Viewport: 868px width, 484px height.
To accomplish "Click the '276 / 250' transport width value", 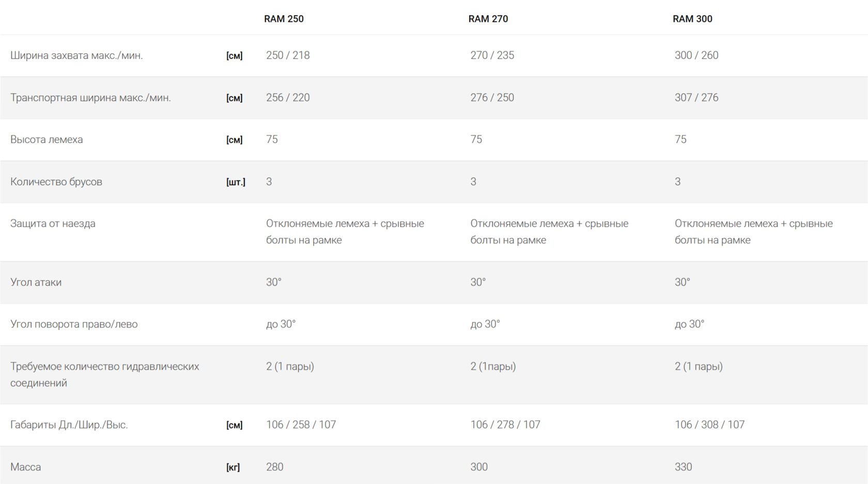I will coord(492,98).
